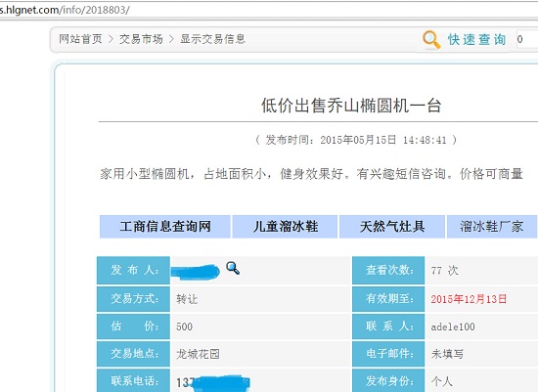The height and width of the screenshot is (392, 538).
Task: Click the magnifier icon beside the publisher name
Action: click(233, 268)
